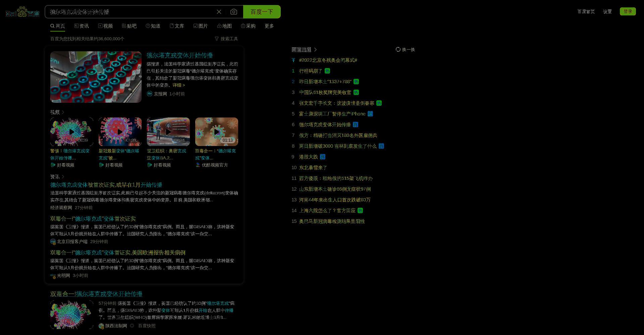Open 搜索工具 filter
Screen dimensions: 644x335
coord(226,39)
